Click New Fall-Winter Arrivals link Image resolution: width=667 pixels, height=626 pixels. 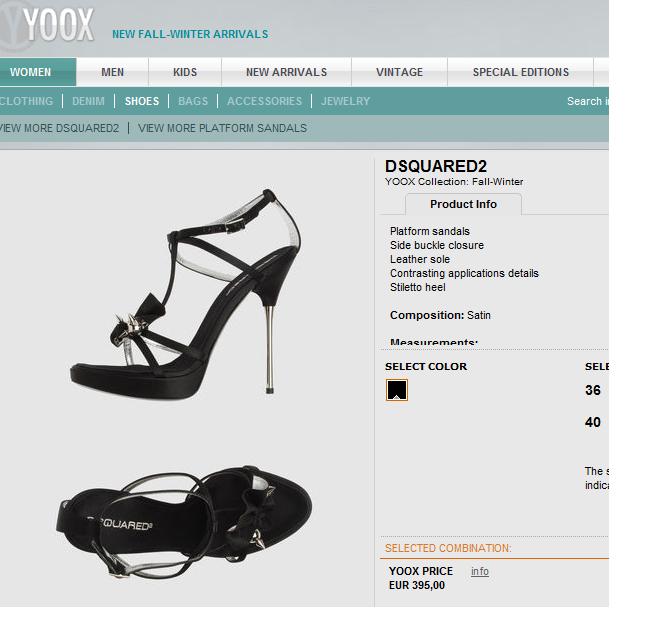(x=190, y=34)
